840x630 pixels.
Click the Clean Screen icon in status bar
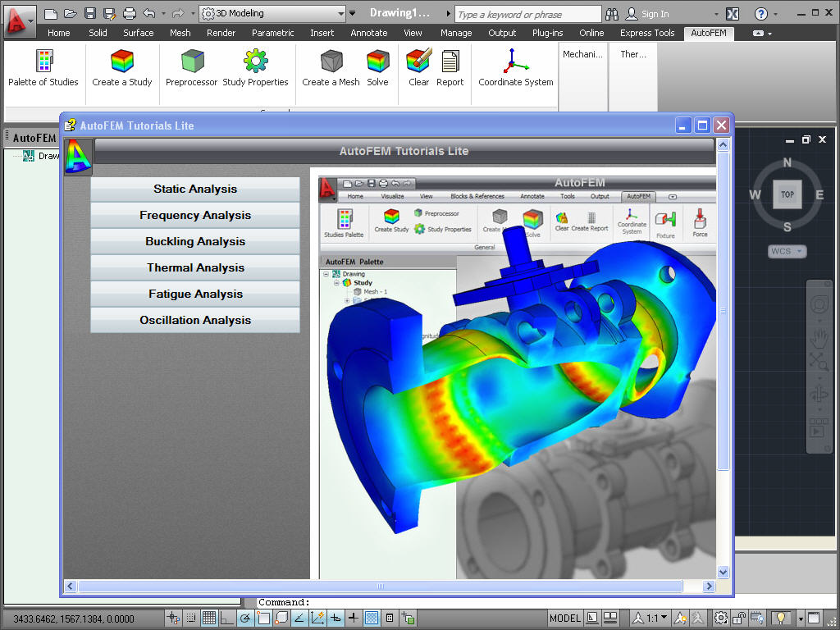pos(814,619)
